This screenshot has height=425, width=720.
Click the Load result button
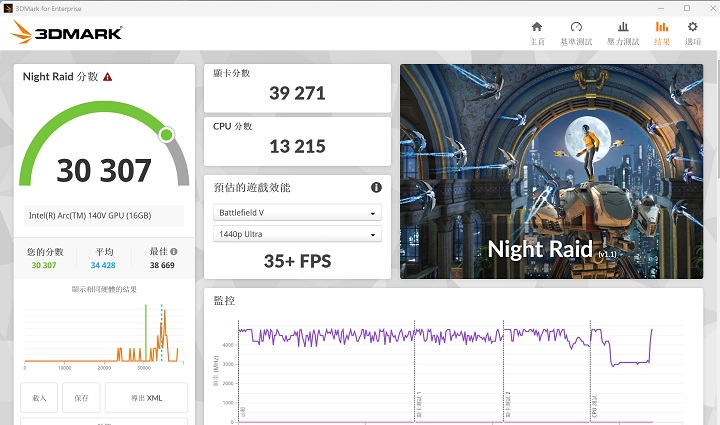click(39, 398)
